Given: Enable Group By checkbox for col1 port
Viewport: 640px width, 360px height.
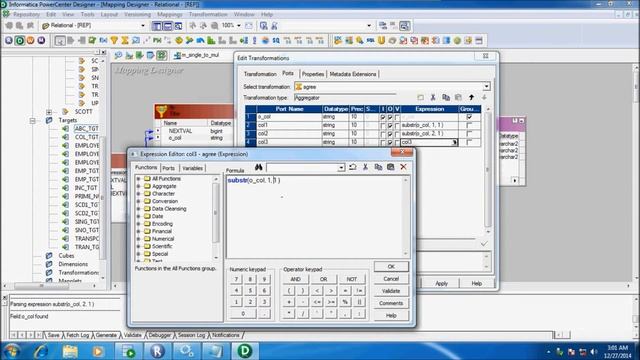Looking at the screenshot, I should 469,125.
